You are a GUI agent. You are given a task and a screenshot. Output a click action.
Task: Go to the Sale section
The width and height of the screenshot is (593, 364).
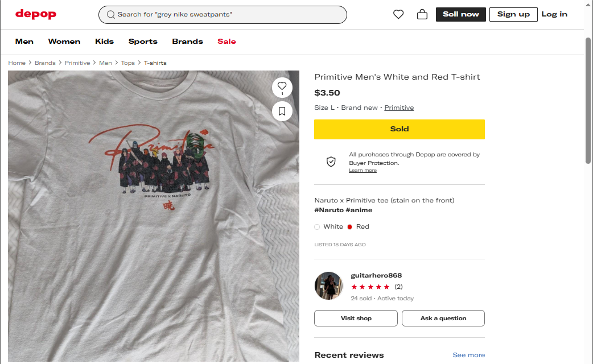click(227, 42)
